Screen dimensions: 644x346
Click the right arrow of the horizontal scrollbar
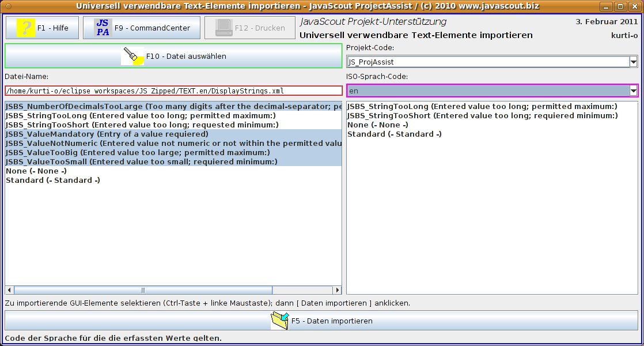[338, 290]
